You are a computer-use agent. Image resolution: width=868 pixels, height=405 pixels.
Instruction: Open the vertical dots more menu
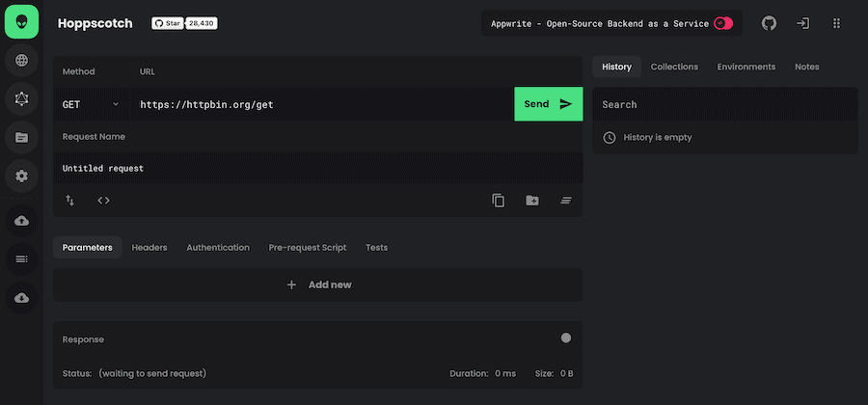(x=836, y=23)
